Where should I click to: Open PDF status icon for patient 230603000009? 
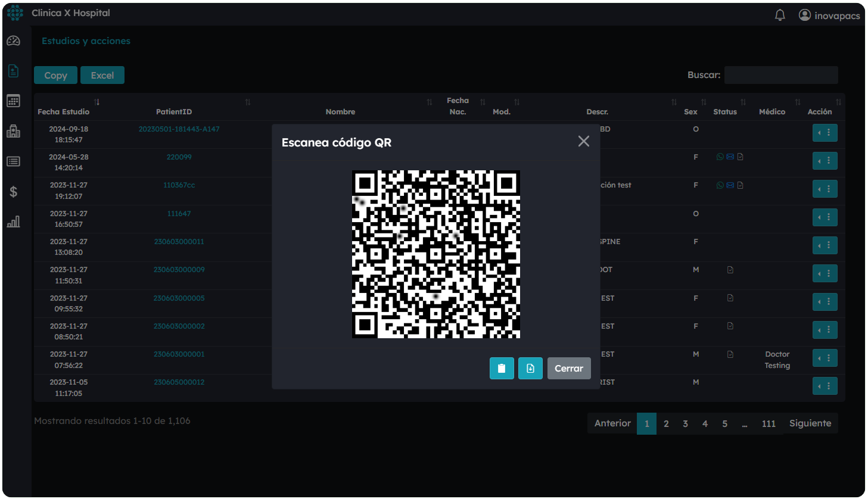click(730, 270)
